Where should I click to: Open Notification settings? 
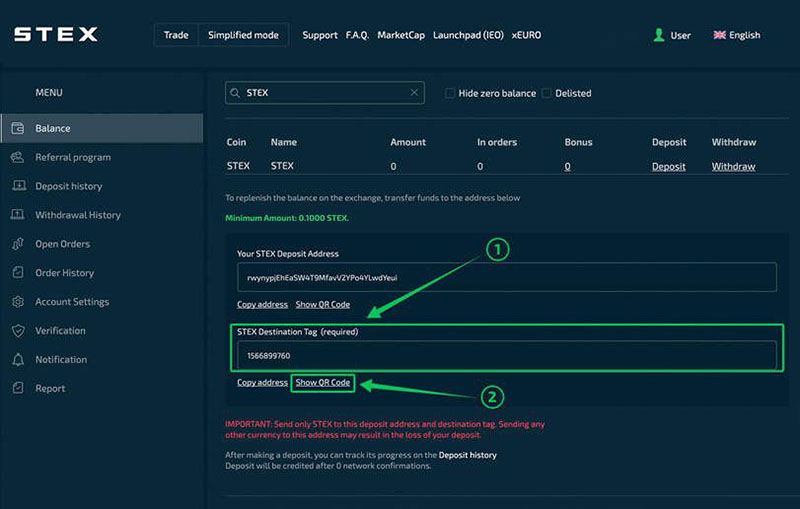tap(61, 360)
